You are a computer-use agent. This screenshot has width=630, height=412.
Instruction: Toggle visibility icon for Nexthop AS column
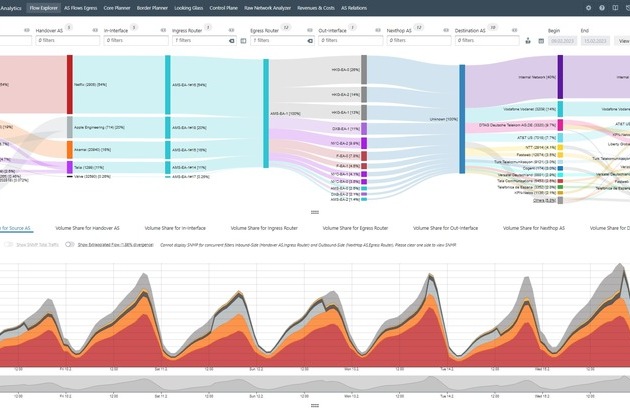tap(446, 30)
